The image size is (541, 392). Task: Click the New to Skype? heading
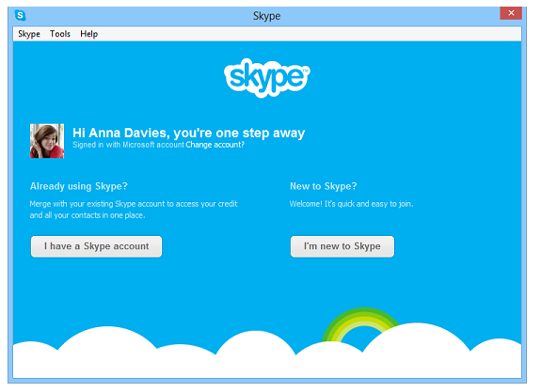[x=324, y=186]
